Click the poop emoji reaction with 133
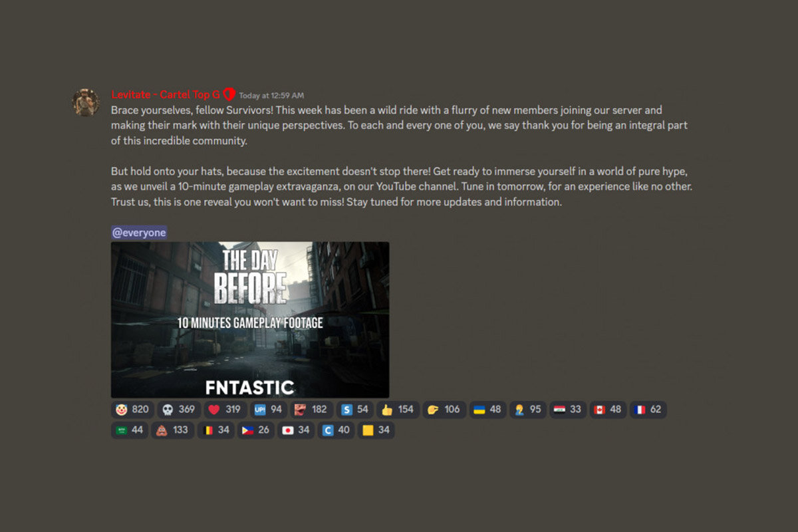798x532 pixels. tap(172, 430)
